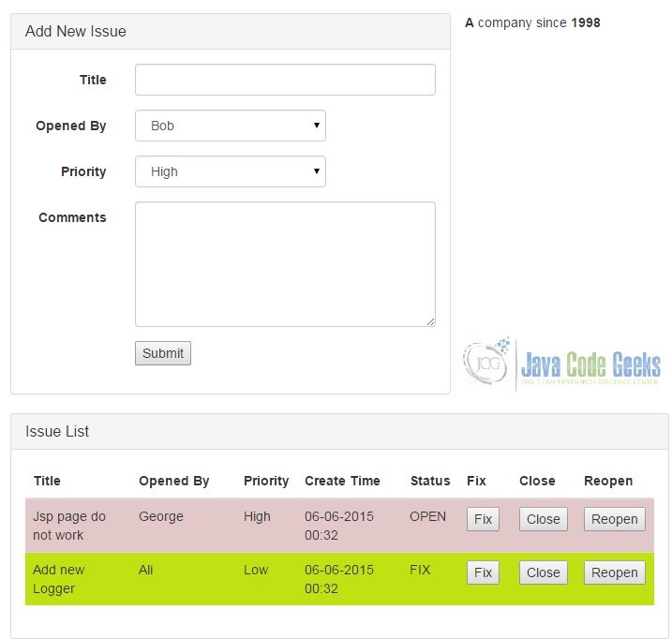Click Close button for Add new Logger issue
Viewport: 672px width, 639px height.
coord(544,572)
